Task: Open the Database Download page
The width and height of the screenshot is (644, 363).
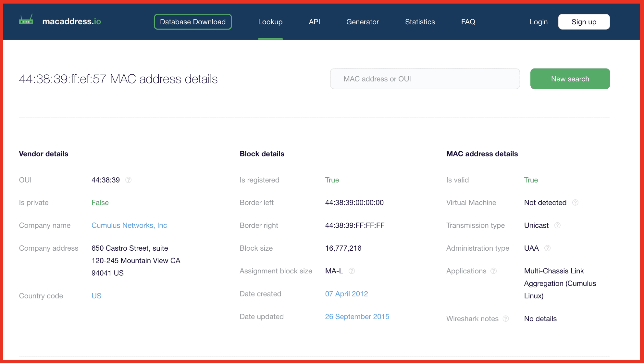Action: point(193,22)
